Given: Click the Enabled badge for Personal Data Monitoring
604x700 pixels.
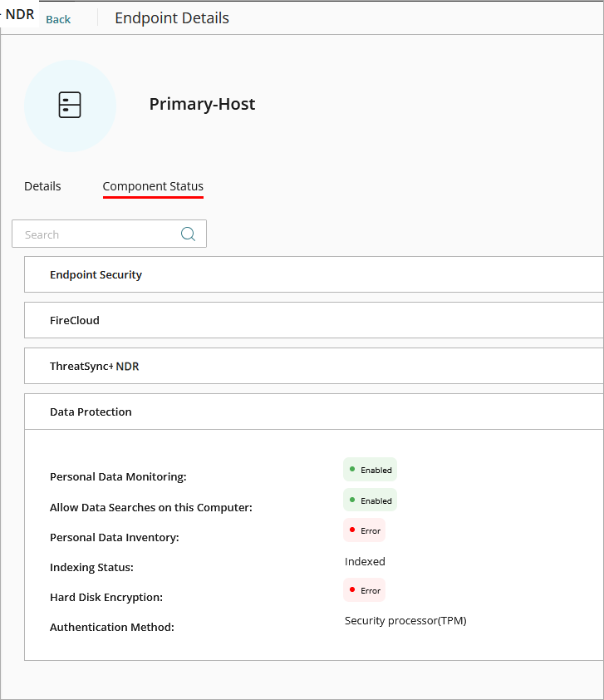Looking at the screenshot, I should (x=370, y=469).
